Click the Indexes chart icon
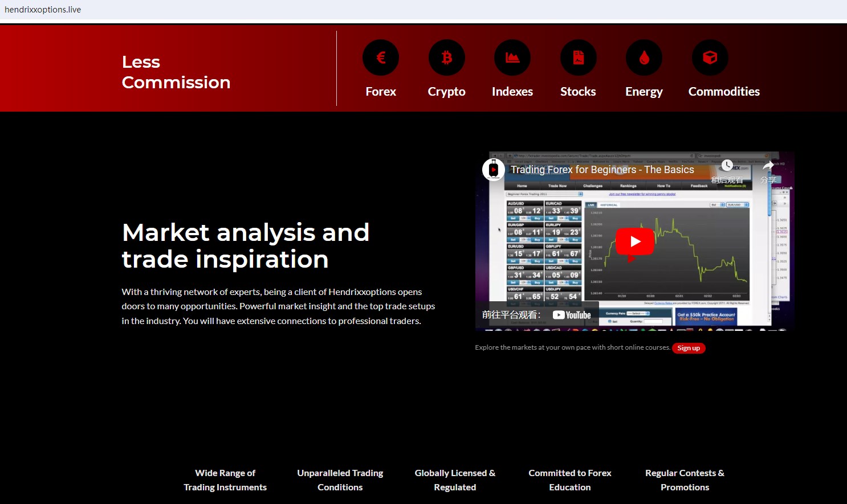Image resolution: width=847 pixels, height=504 pixels. pyautogui.click(x=512, y=58)
